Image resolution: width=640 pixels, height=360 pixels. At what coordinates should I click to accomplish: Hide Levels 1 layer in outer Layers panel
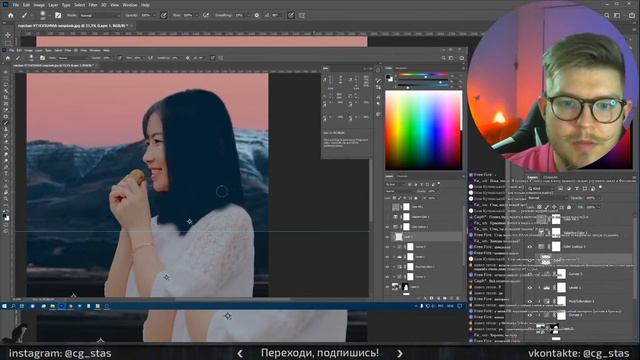(530, 287)
